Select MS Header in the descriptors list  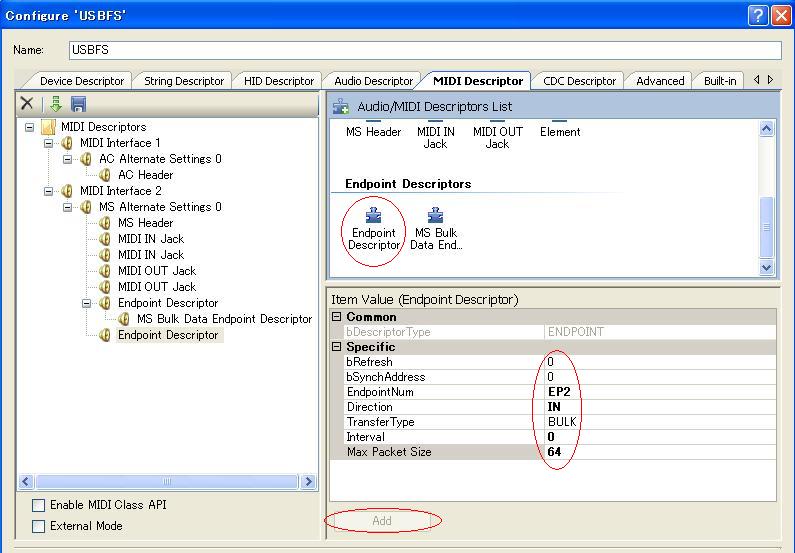click(374, 132)
